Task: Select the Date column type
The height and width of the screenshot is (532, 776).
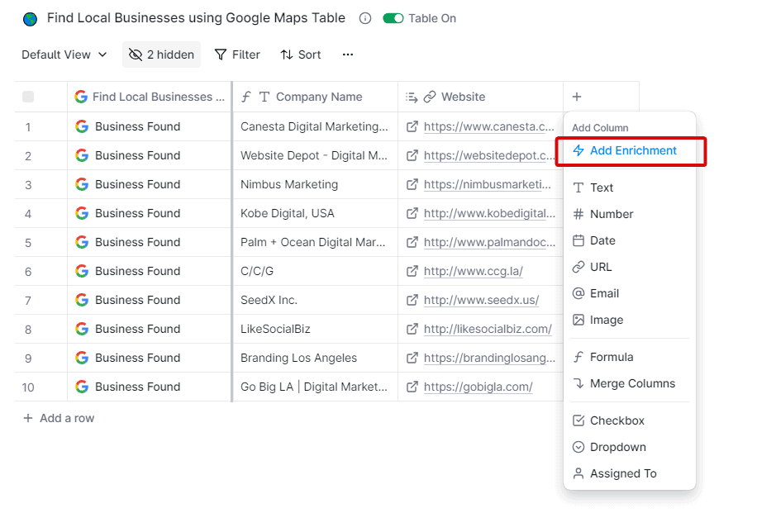Action: 630,240
